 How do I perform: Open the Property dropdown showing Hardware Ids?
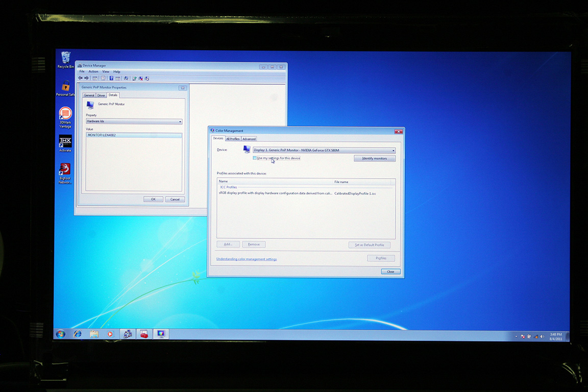134,121
